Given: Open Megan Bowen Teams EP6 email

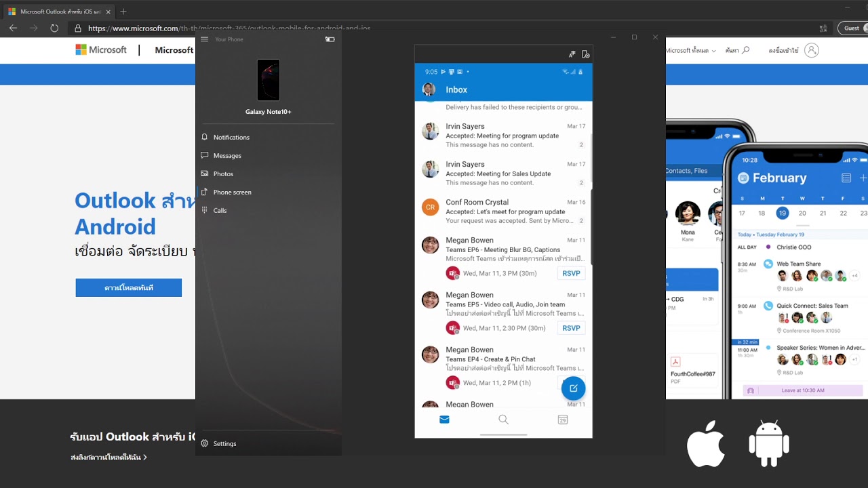Looking at the screenshot, I should (503, 259).
